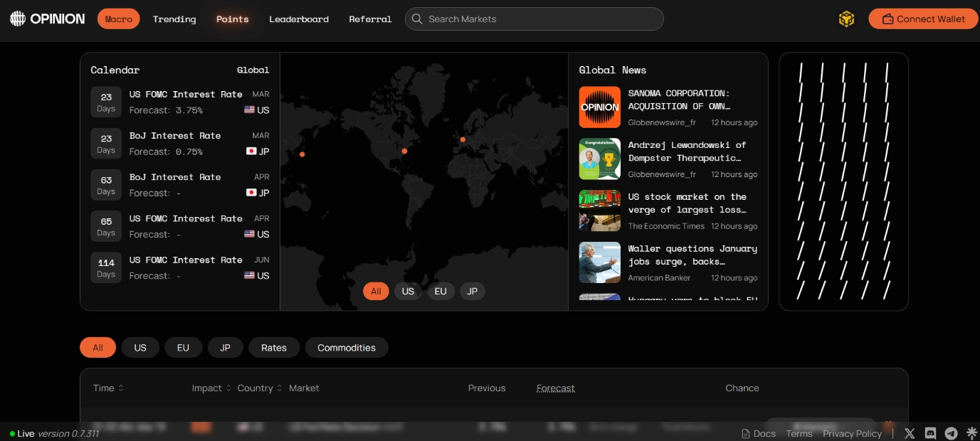Open the Leaderboard tab
The image size is (980, 441).
(x=299, y=19)
